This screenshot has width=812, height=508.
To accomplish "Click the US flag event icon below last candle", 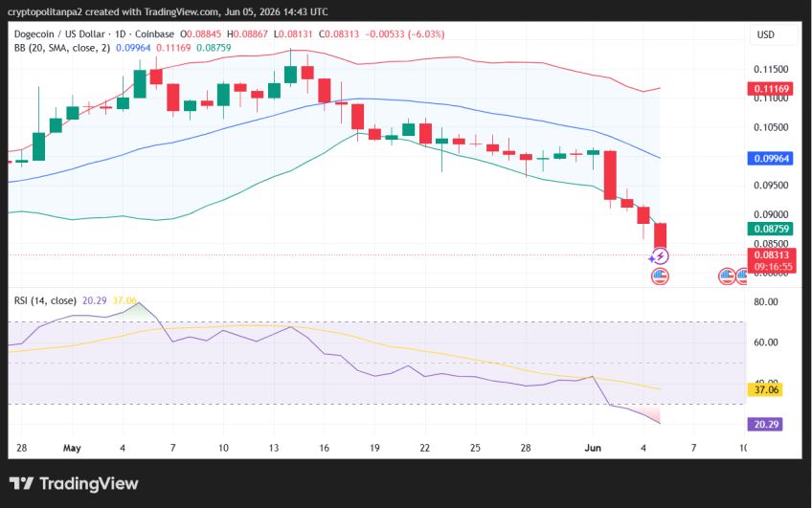I will pyautogui.click(x=660, y=276).
